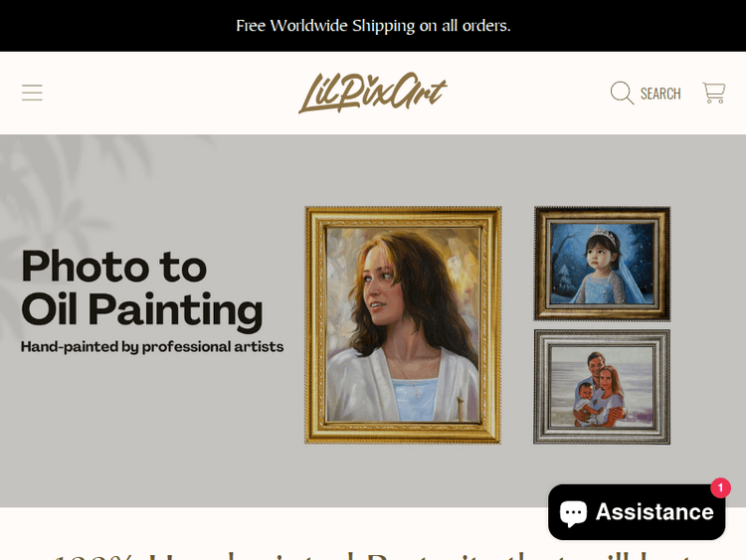Select the princess girl painting thumbnail
This screenshot has height=560, width=746.
[602, 264]
